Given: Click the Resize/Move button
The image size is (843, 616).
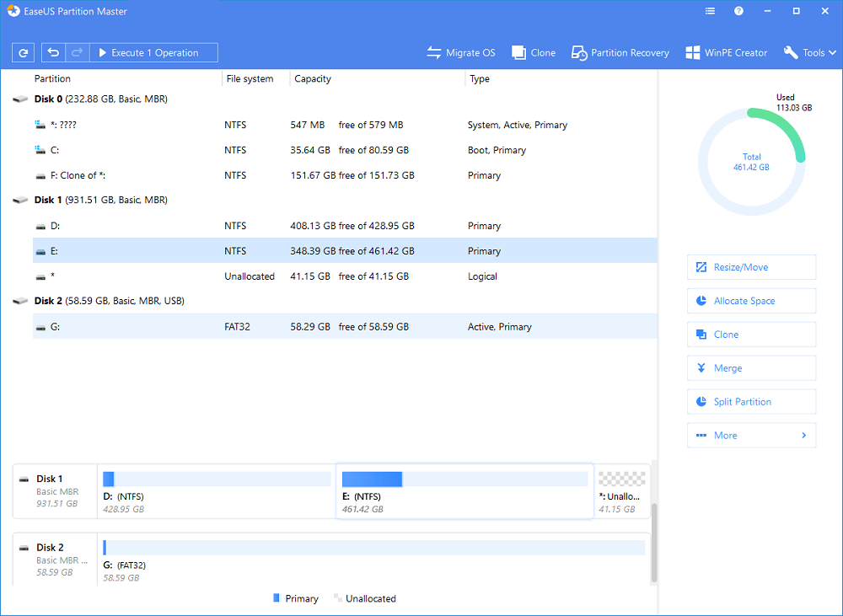Looking at the screenshot, I should pyautogui.click(x=751, y=267).
